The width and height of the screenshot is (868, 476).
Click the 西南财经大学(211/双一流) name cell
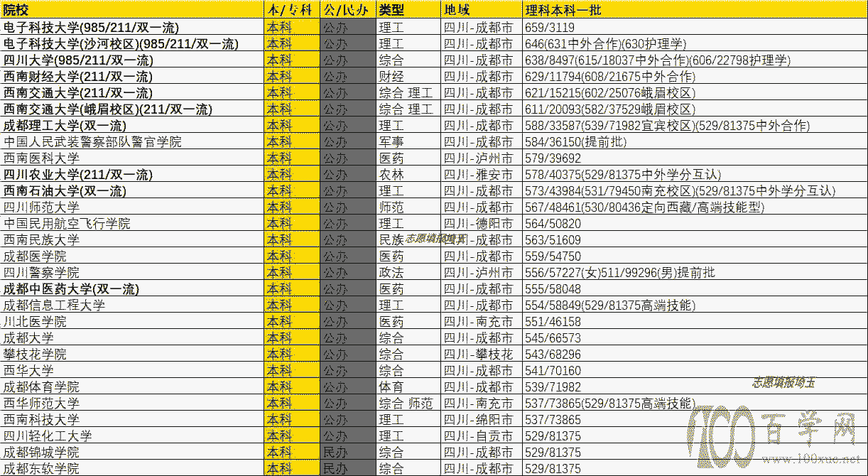point(132,77)
